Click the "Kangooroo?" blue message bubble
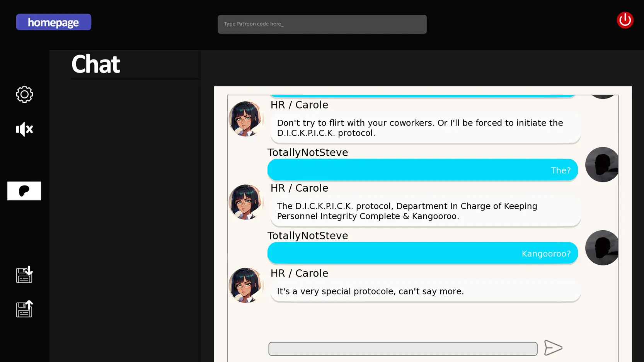Image resolution: width=644 pixels, height=362 pixels. click(422, 253)
